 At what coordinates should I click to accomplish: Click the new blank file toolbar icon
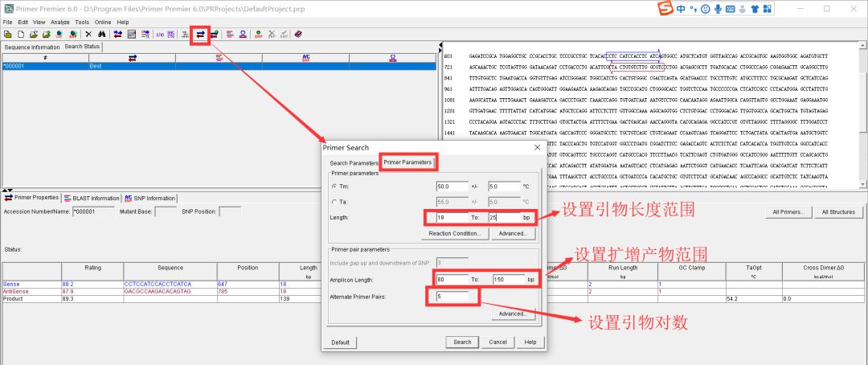point(20,35)
